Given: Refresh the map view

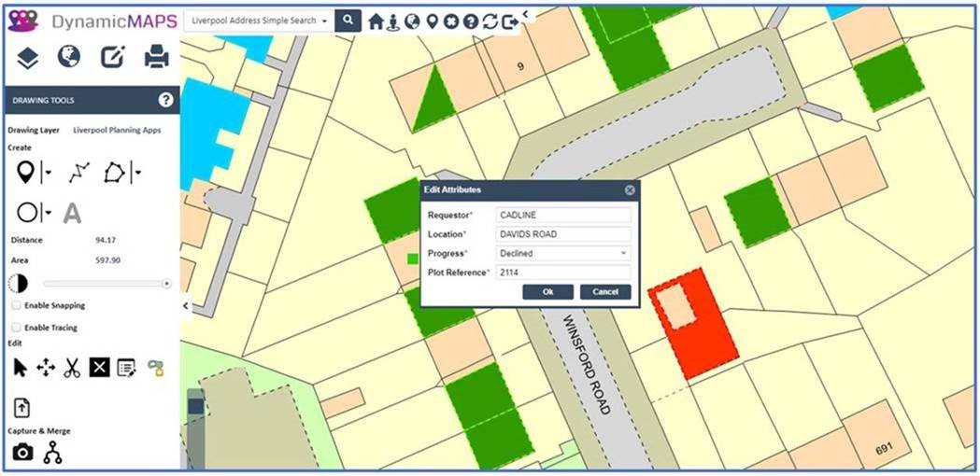Looking at the screenshot, I should [490, 21].
